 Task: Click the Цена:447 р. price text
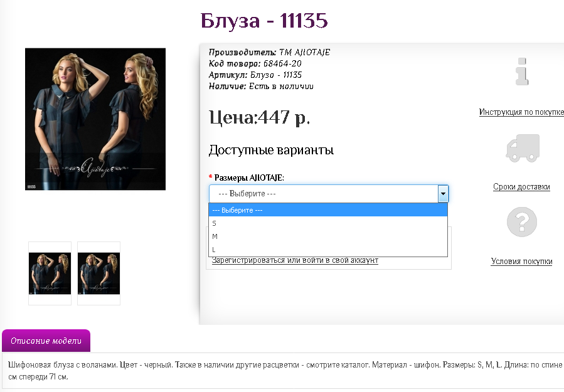click(x=259, y=117)
